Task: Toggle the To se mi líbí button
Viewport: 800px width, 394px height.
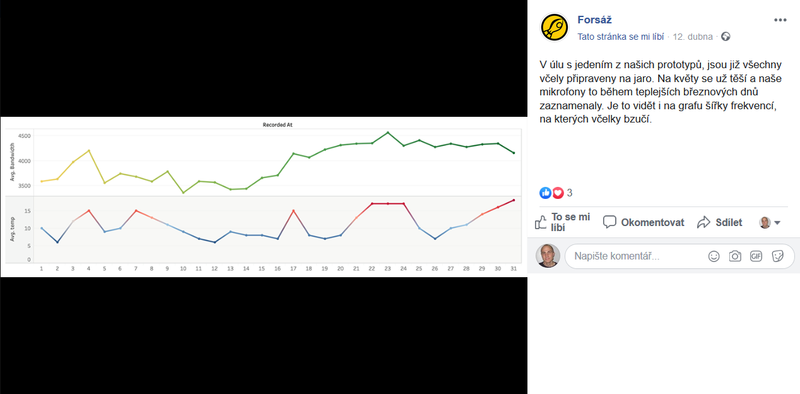Action: (562, 223)
